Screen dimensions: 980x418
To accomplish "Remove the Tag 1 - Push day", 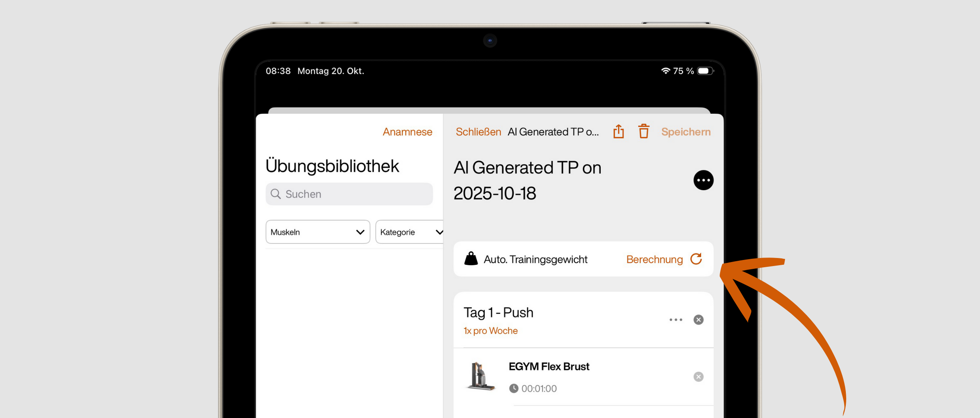I will click(698, 320).
